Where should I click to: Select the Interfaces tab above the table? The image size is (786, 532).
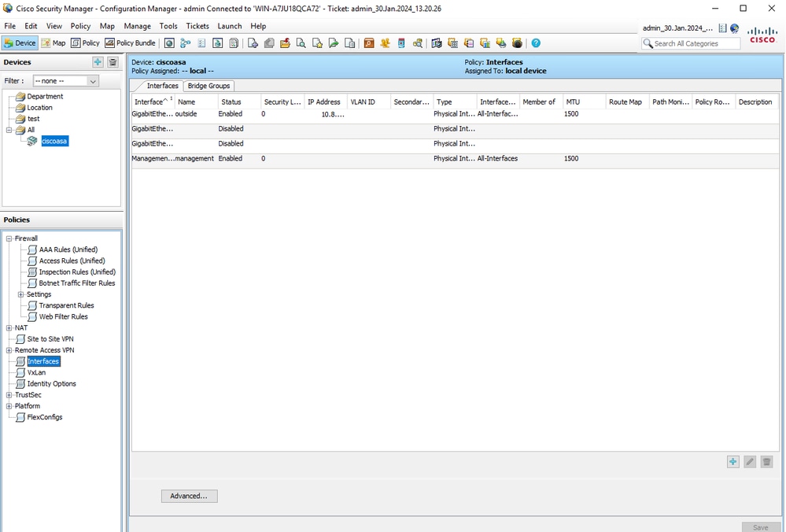(162, 86)
